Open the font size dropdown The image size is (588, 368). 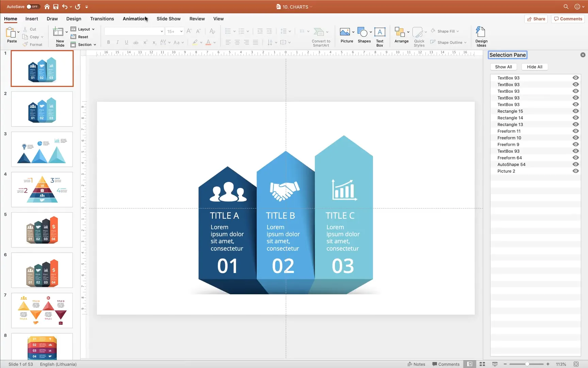pos(181,31)
